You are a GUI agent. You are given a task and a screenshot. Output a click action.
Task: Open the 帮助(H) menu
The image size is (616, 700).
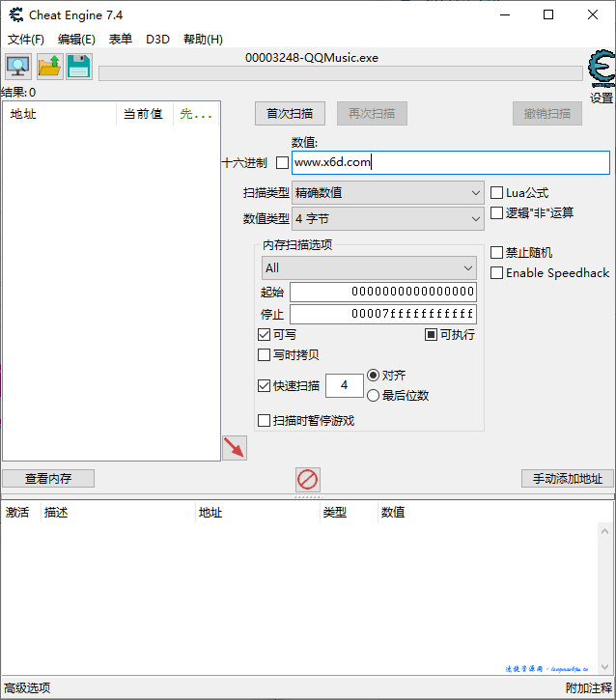tap(203, 40)
